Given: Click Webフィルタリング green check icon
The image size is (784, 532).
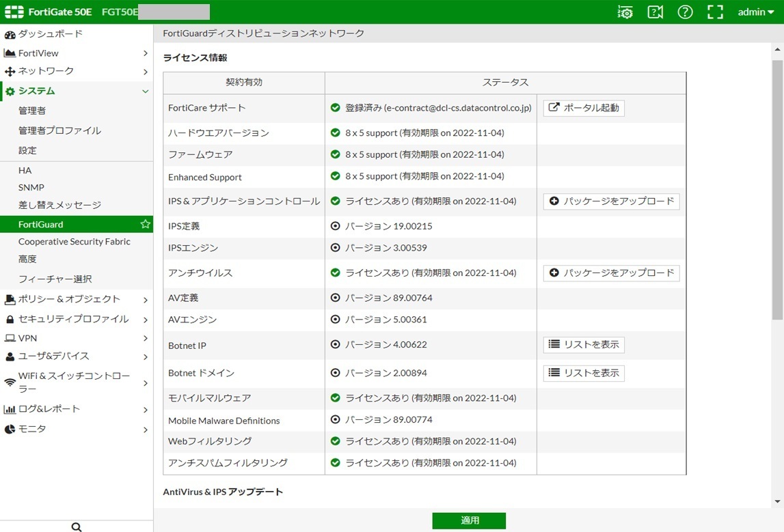Looking at the screenshot, I should click(336, 441).
